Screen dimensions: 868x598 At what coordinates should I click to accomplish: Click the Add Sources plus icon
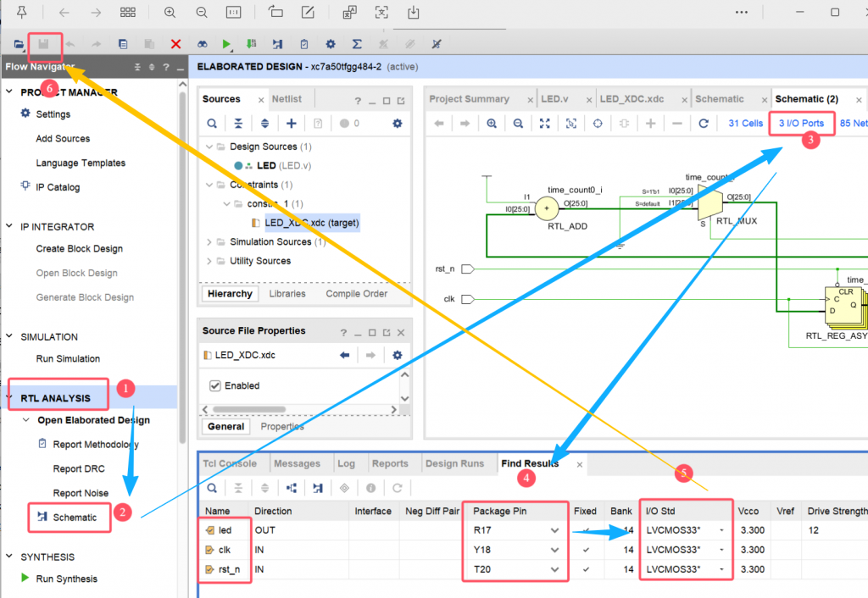click(x=291, y=124)
